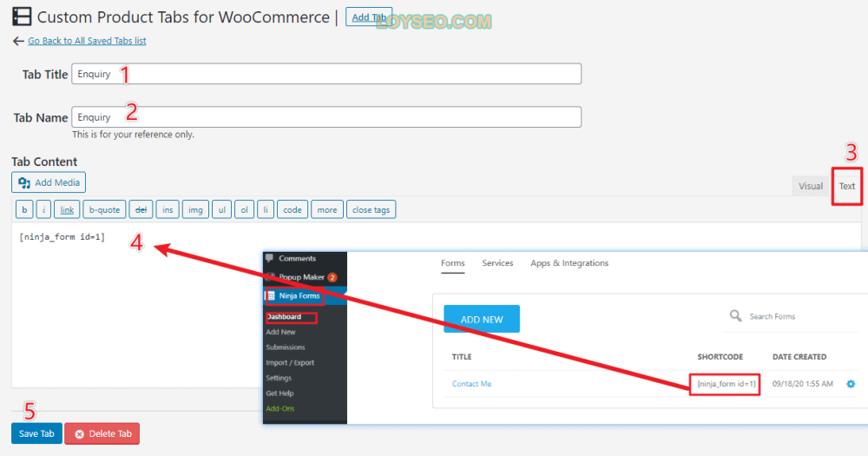The width and height of the screenshot is (868, 456).
Task: Open Comments in the sidebar menu
Action: [297, 258]
